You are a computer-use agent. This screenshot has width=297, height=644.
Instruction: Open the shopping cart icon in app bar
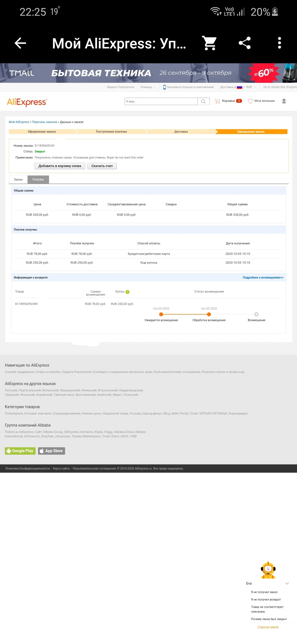[210, 43]
